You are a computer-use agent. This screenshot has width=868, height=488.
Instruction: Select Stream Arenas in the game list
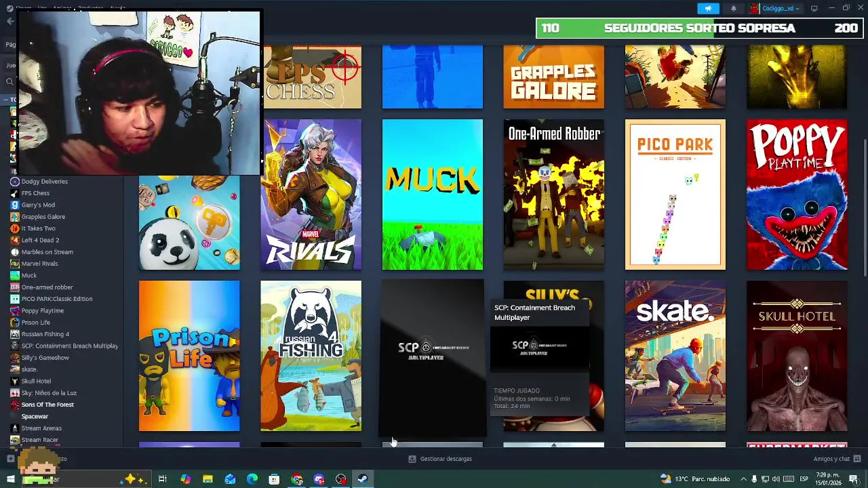coord(41,428)
